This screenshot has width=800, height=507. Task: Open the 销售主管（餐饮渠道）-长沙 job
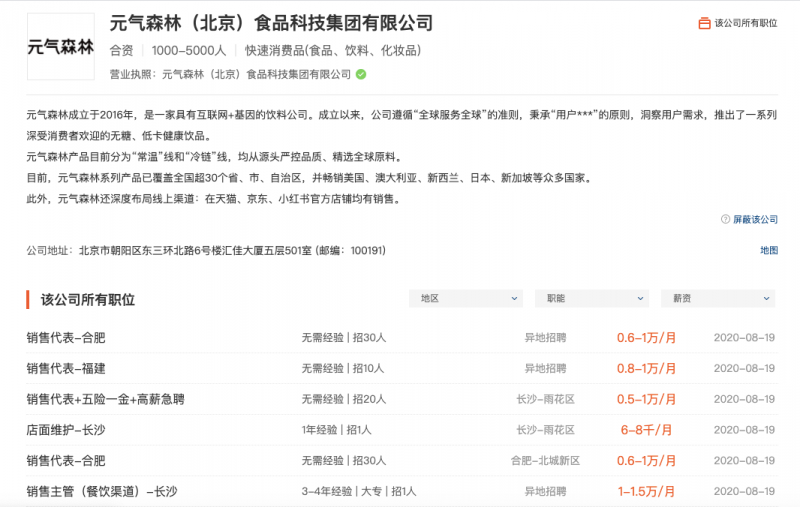(102, 491)
